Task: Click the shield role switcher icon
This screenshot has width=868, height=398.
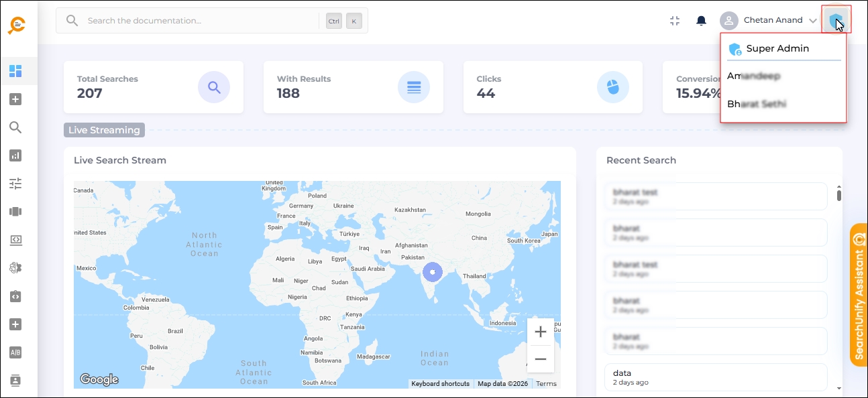Action: pyautogui.click(x=836, y=21)
